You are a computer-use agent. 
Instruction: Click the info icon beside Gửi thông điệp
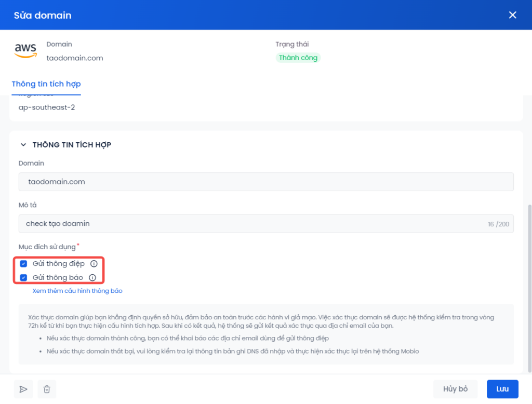(94, 264)
